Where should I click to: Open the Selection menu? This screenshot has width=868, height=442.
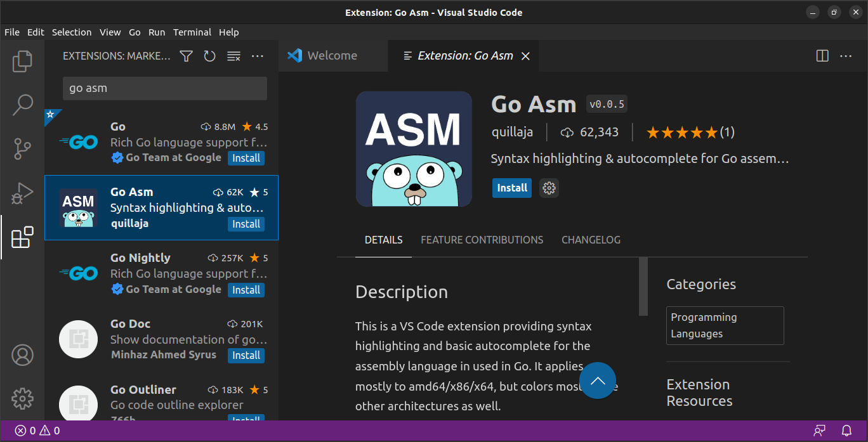point(72,32)
